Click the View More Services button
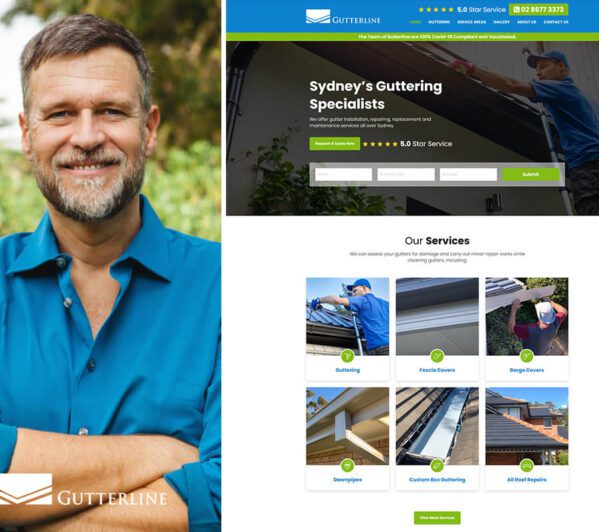Image resolution: width=599 pixels, height=532 pixels. pos(437,518)
